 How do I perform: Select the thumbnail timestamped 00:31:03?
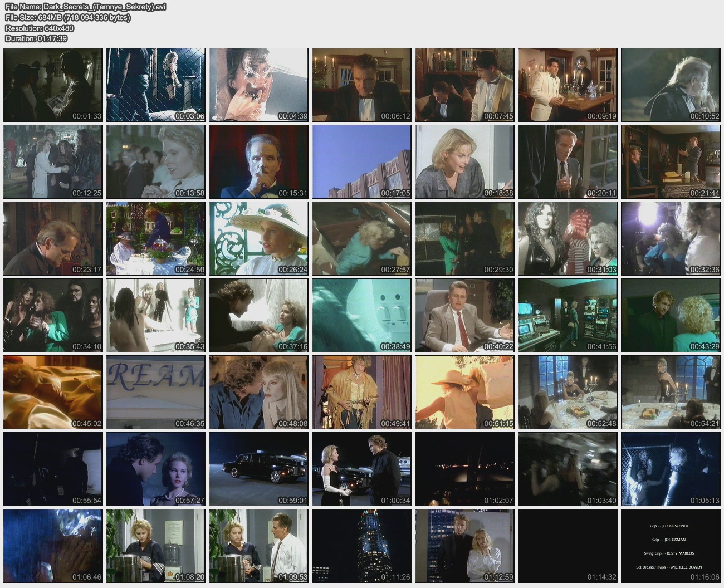tap(568, 238)
